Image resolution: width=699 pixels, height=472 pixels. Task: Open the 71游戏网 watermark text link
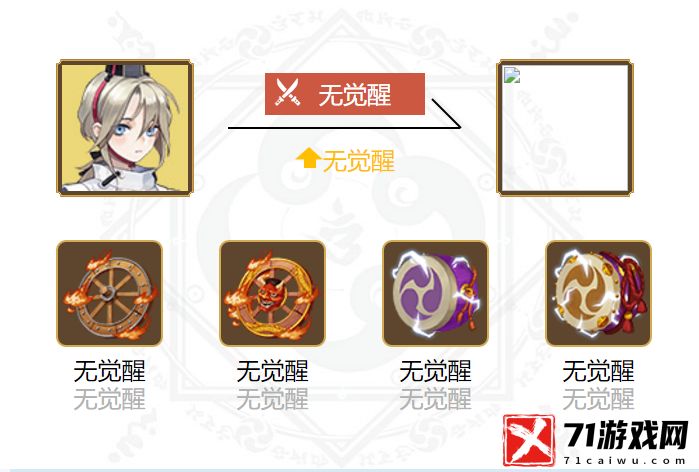(625, 435)
